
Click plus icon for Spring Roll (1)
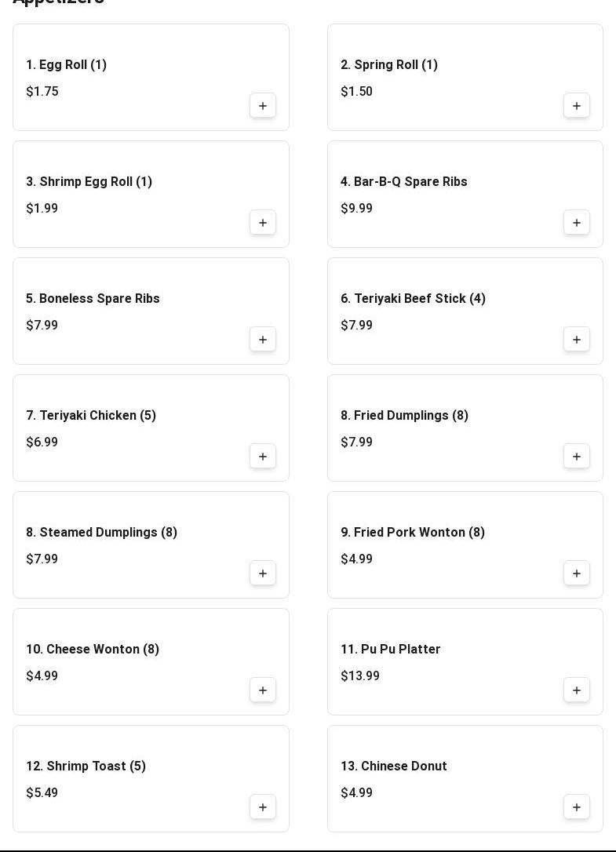click(x=577, y=106)
